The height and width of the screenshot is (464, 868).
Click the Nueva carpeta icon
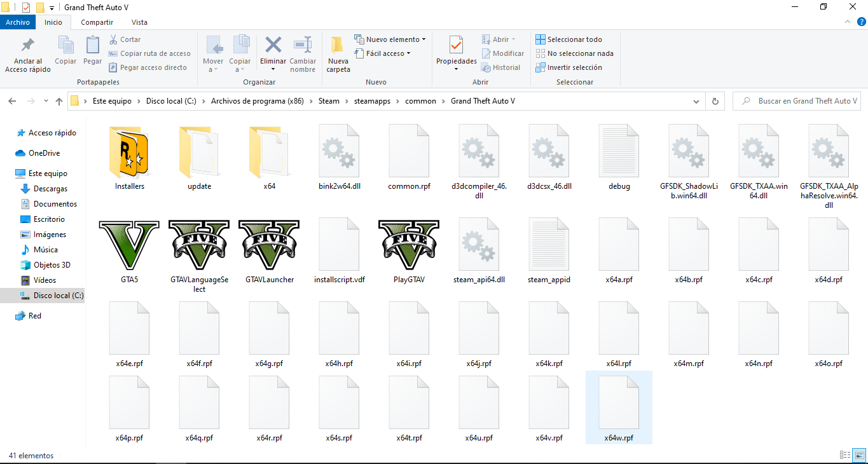(338, 45)
